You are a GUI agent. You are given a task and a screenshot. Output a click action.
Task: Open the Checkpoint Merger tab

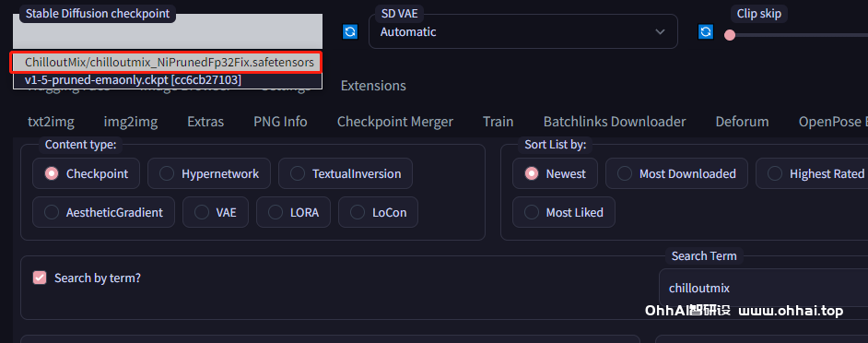pos(395,122)
